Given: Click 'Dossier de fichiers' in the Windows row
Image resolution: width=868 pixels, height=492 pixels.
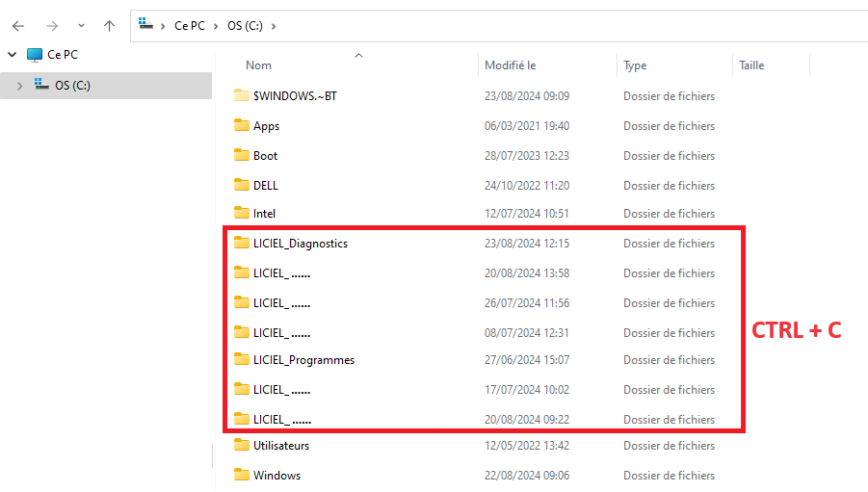Looking at the screenshot, I should point(669,476).
